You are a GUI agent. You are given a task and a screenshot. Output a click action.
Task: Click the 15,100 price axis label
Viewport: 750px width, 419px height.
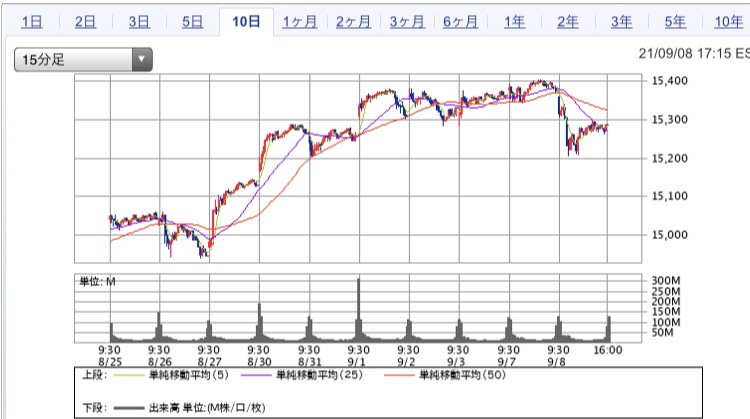point(670,196)
